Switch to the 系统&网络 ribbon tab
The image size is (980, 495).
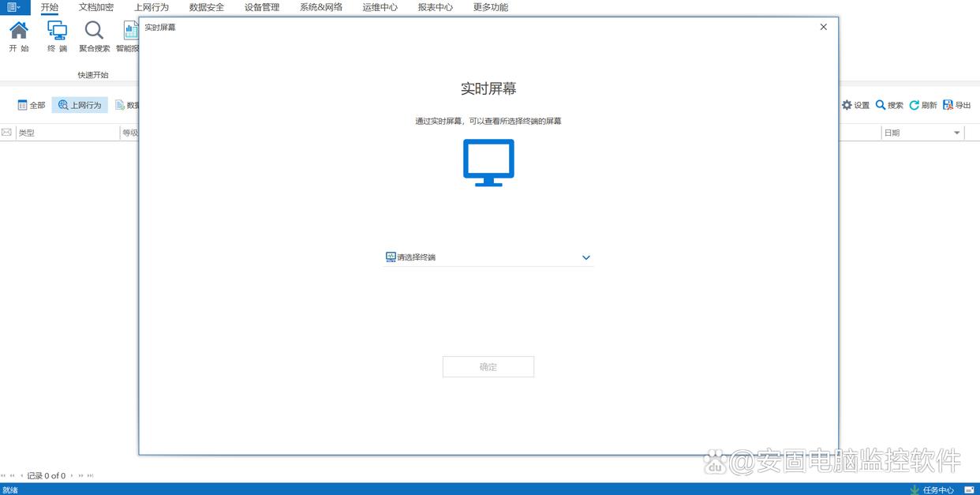click(321, 7)
